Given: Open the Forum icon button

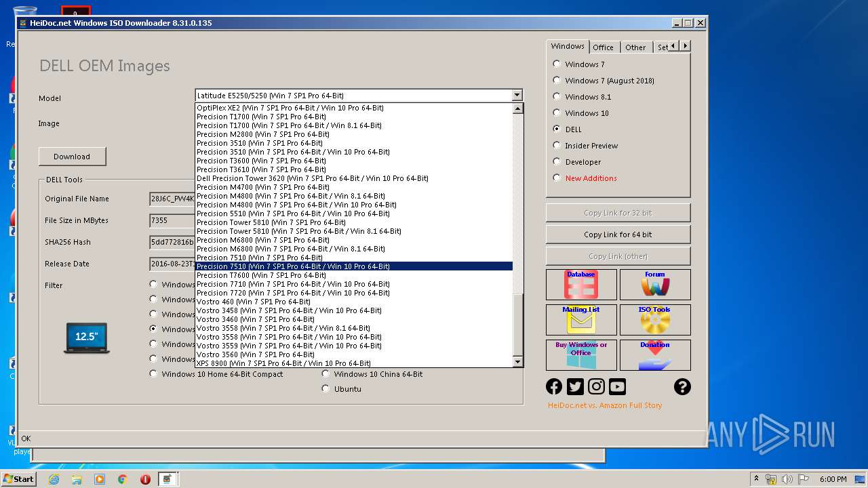Looking at the screenshot, I should click(655, 285).
